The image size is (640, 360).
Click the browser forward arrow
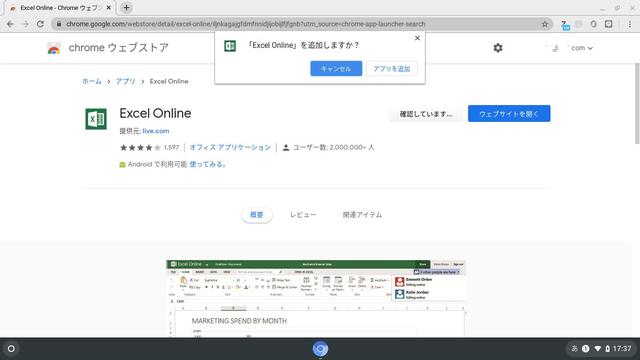point(25,24)
